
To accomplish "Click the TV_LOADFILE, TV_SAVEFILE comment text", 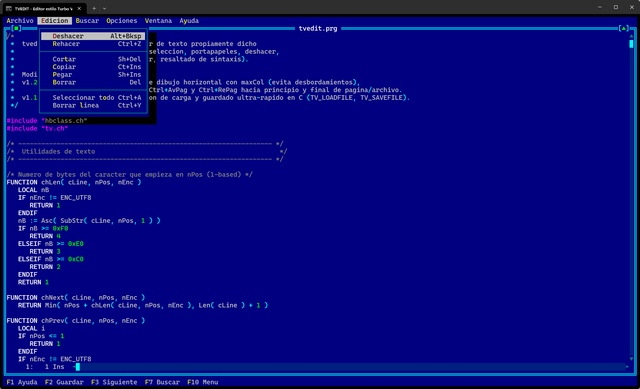I will point(356,98).
